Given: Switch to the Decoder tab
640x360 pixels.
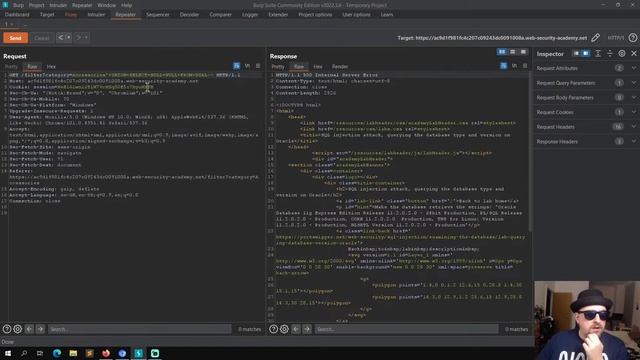Looking at the screenshot, I should (189, 15).
